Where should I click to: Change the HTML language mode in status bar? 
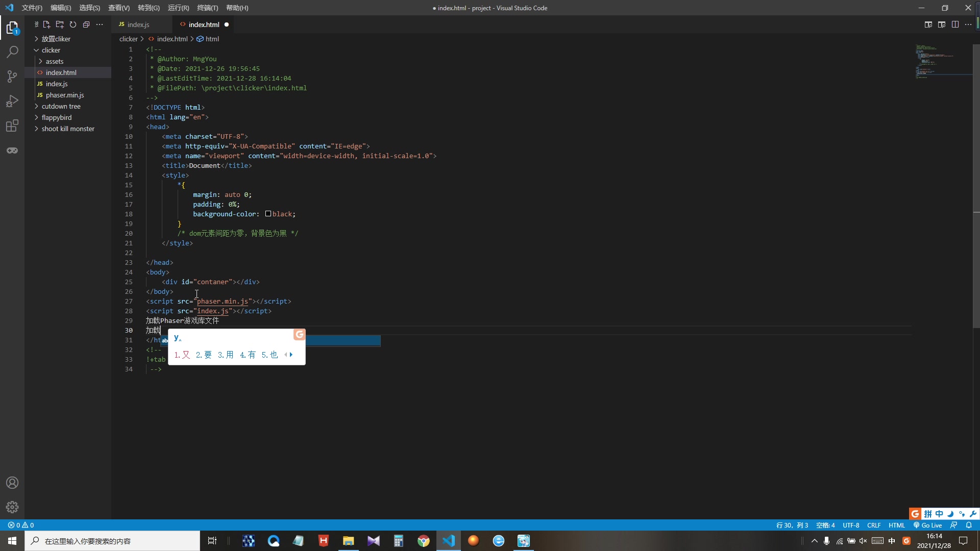coord(896,525)
